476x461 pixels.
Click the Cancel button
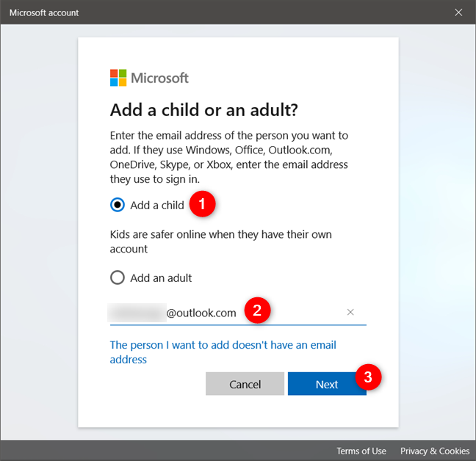pos(245,384)
